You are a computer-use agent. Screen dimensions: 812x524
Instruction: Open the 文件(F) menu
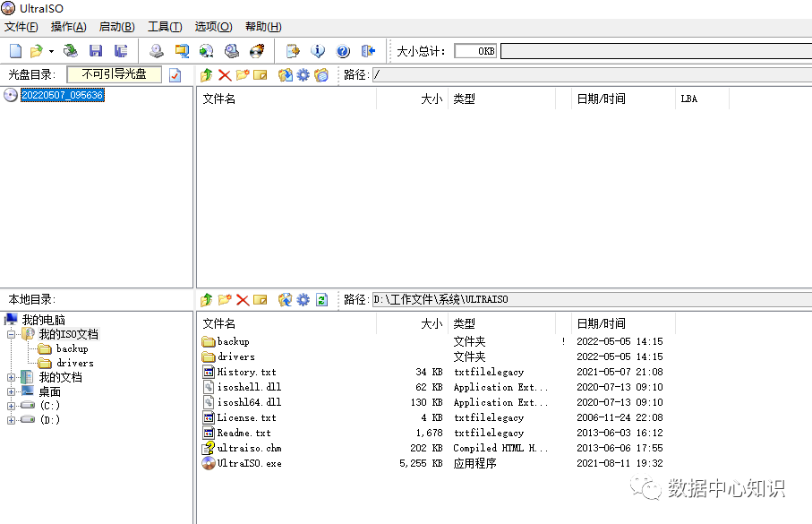[21, 27]
